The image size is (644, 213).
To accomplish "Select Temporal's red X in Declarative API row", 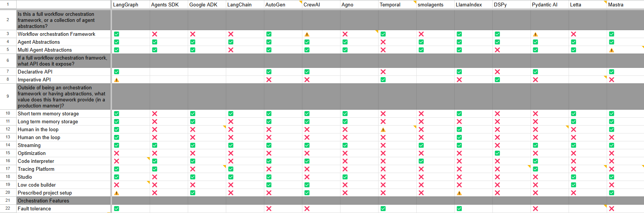I will tap(383, 72).
